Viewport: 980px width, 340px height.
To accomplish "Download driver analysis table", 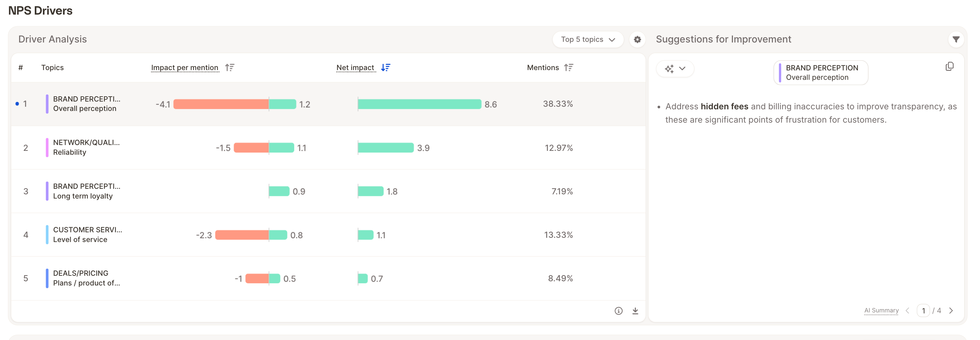I will 635,311.
